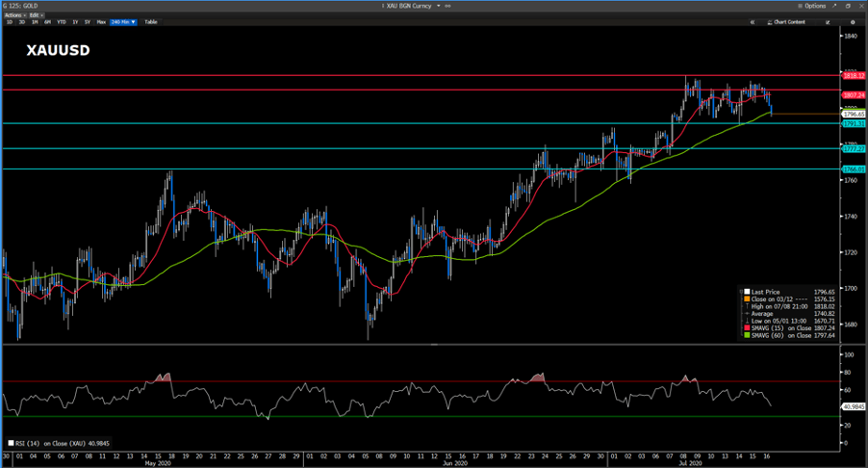Select the 5Y time range

tap(88, 22)
